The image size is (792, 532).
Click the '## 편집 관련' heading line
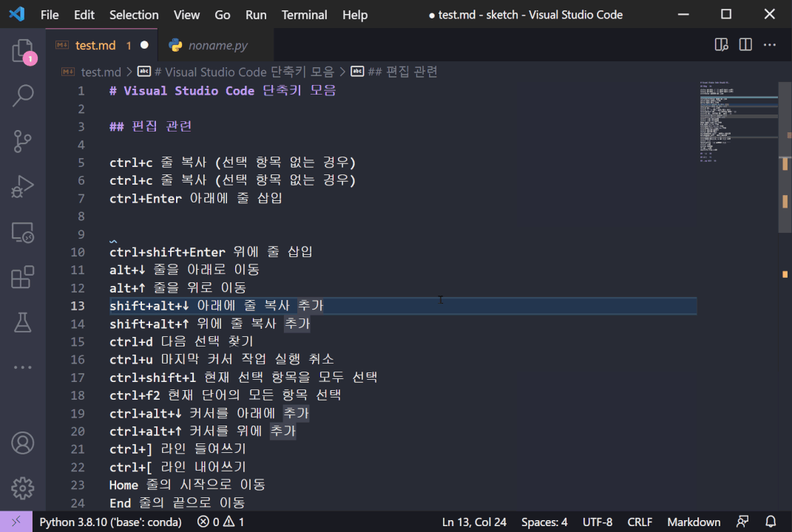pyautogui.click(x=151, y=126)
